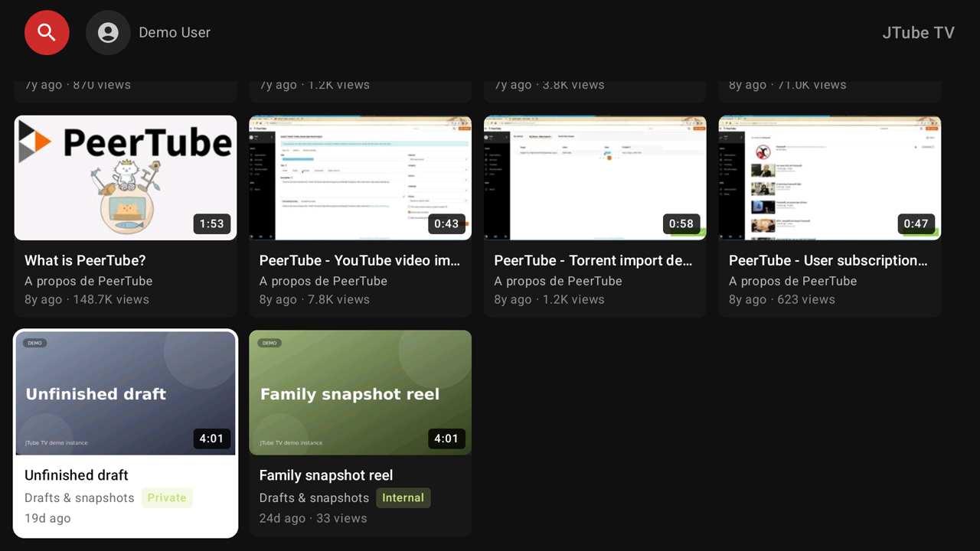The height and width of the screenshot is (551, 980).
Task: Select the 'Unfinished draft' title text below thumbnail
Action: point(77,475)
